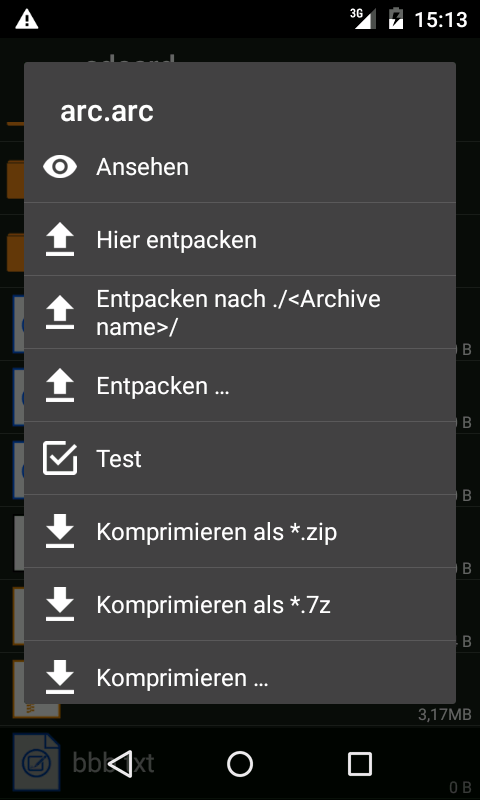
Task: Tap the eye icon beside Ansehen
Action: (60, 167)
